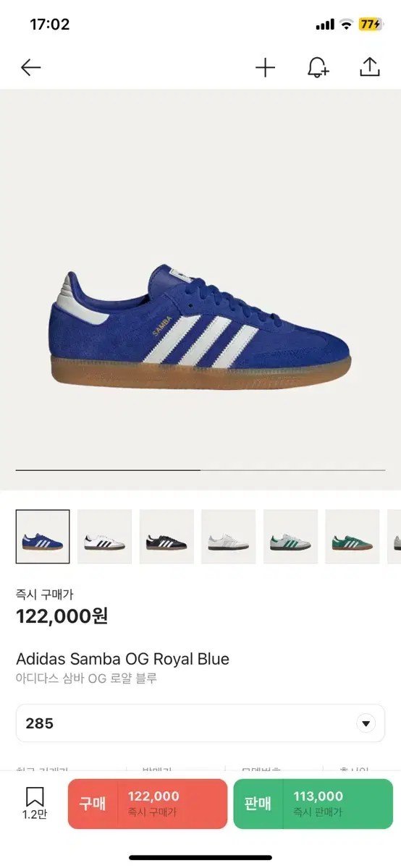Tap the battery indicator in status bar

point(370,25)
